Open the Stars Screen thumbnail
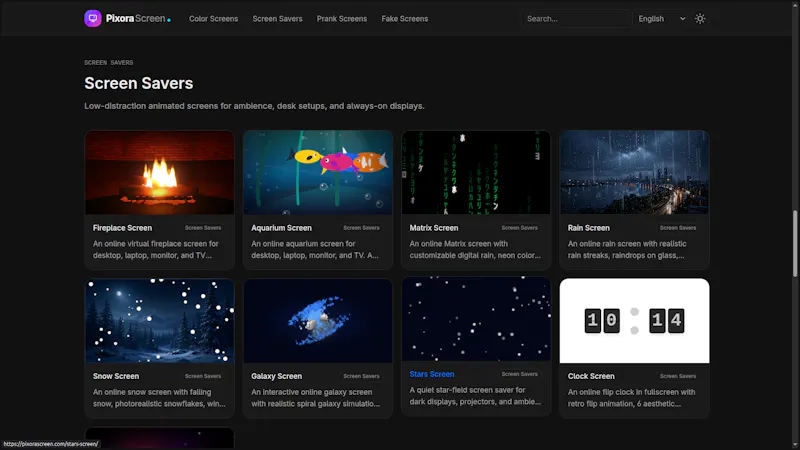Image resolution: width=800 pixels, height=450 pixels. [x=476, y=319]
